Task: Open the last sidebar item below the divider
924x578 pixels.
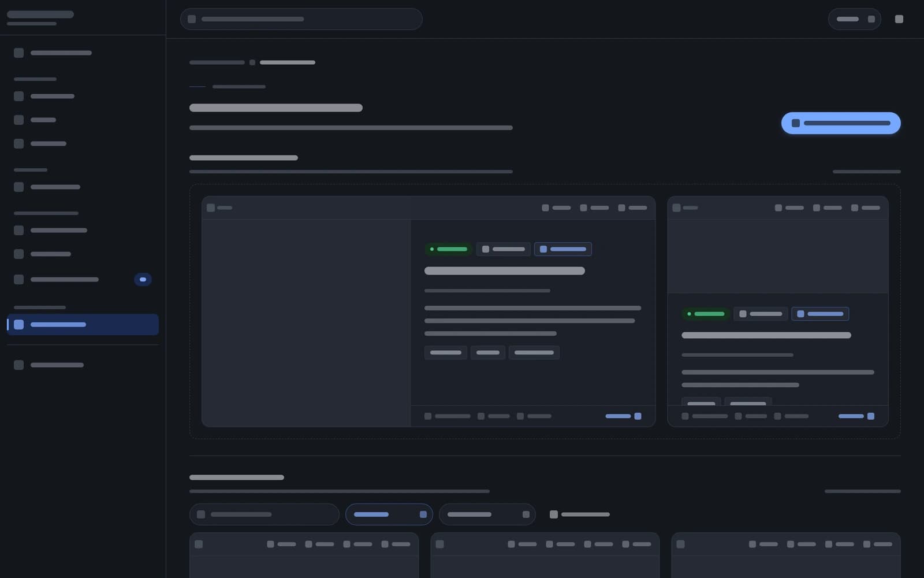Action: (x=83, y=365)
